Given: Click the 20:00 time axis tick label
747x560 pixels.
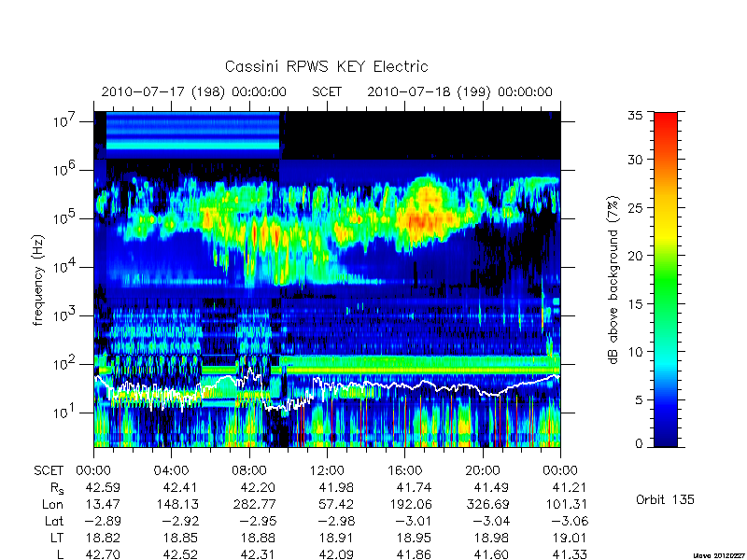Looking at the screenshot, I should click(482, 471).
